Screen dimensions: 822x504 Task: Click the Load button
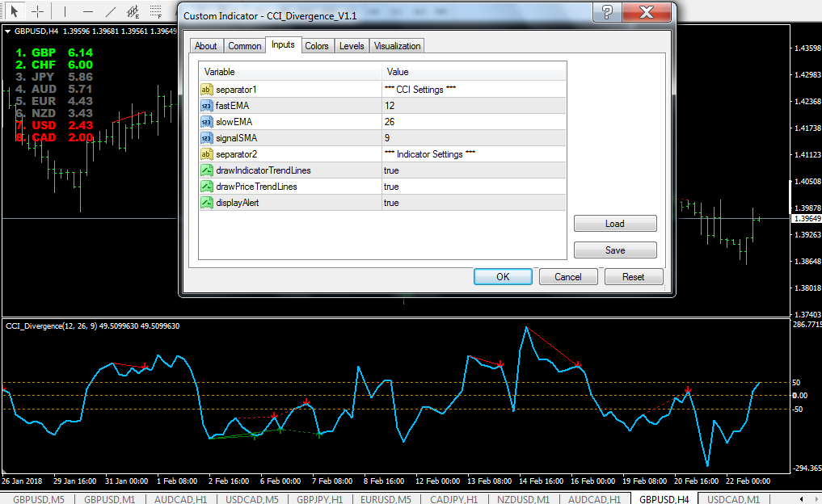click(615, 224)
